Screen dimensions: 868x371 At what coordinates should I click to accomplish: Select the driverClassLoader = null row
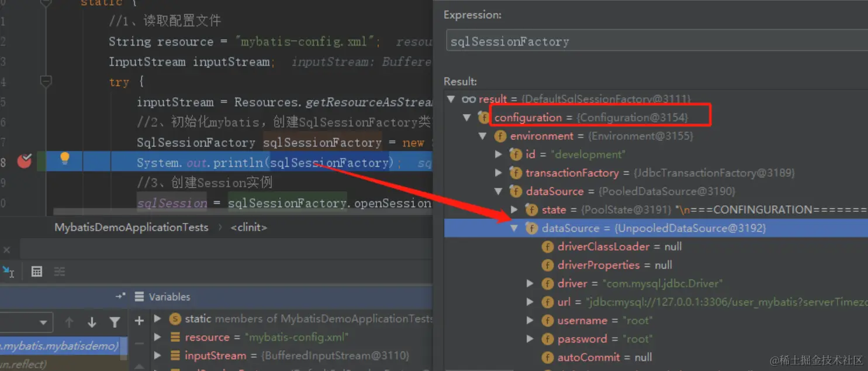656,247
